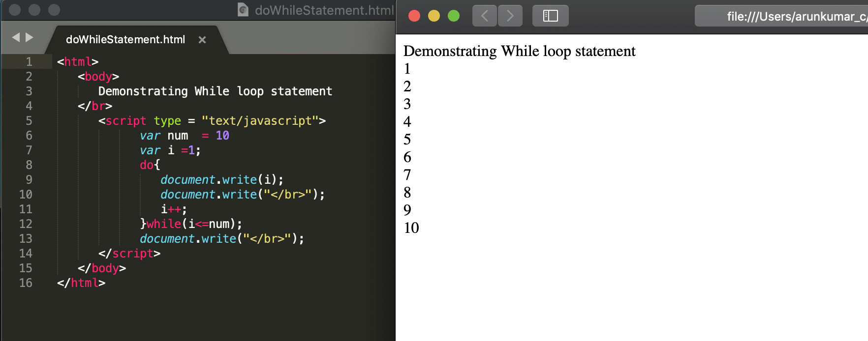This screenshot has height=341, width=868.
Task: Click the 'while(i<=num);' code line
Action: (191, 224)
